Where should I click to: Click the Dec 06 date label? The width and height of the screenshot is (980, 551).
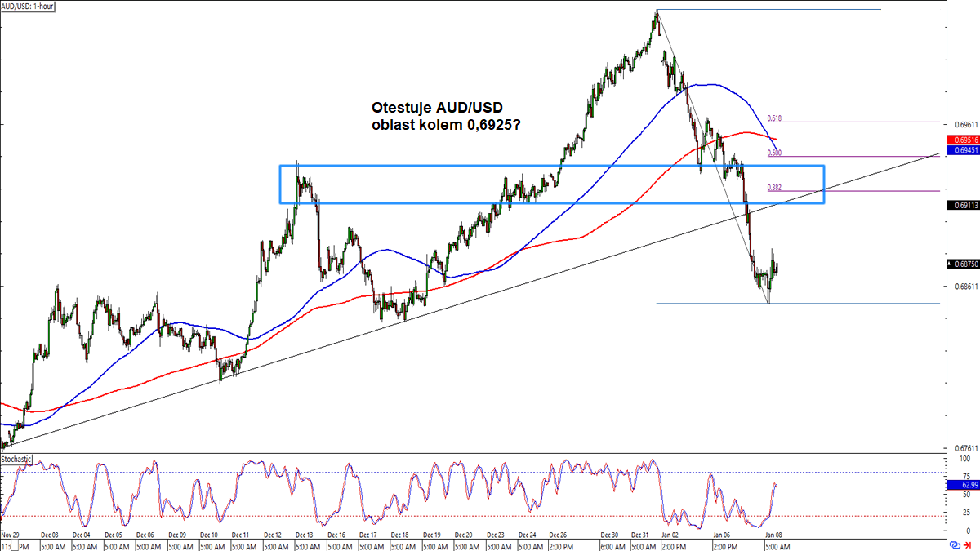(145, 534)
